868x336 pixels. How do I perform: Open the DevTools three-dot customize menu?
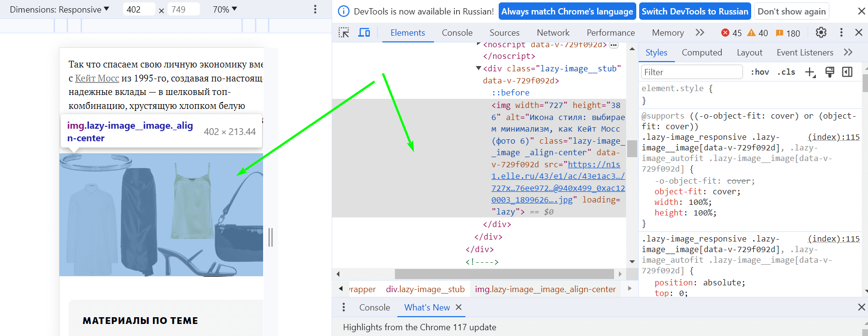pos(841,32)
